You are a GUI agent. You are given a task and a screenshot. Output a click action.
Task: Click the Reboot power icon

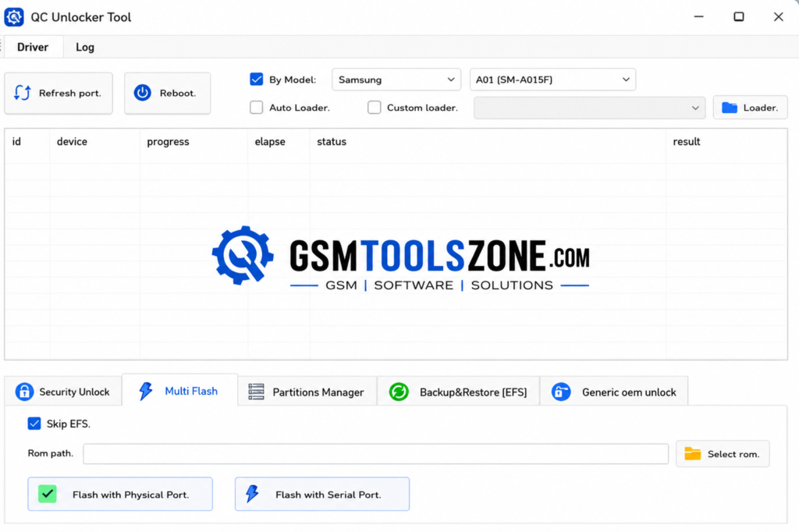[x=143, y=93]
